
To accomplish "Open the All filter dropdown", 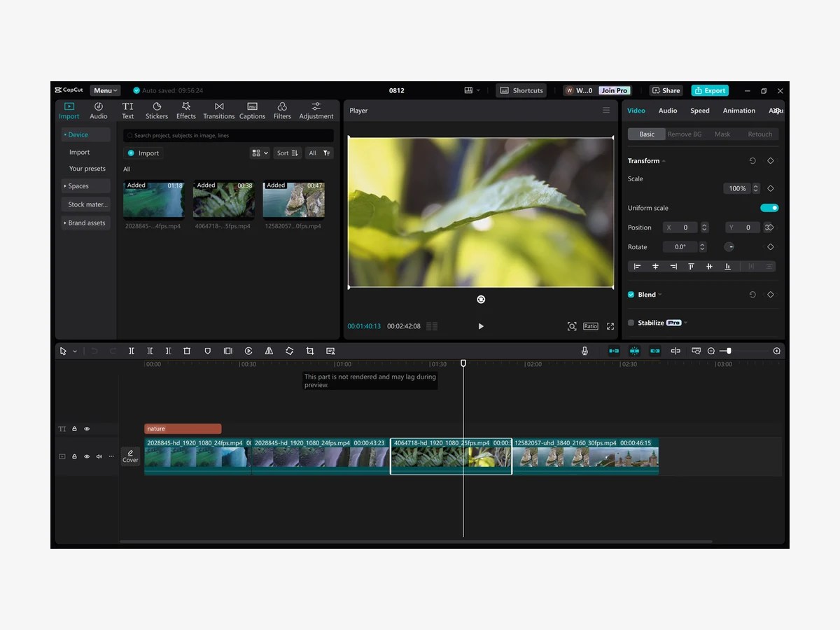I will click(319, 153).
